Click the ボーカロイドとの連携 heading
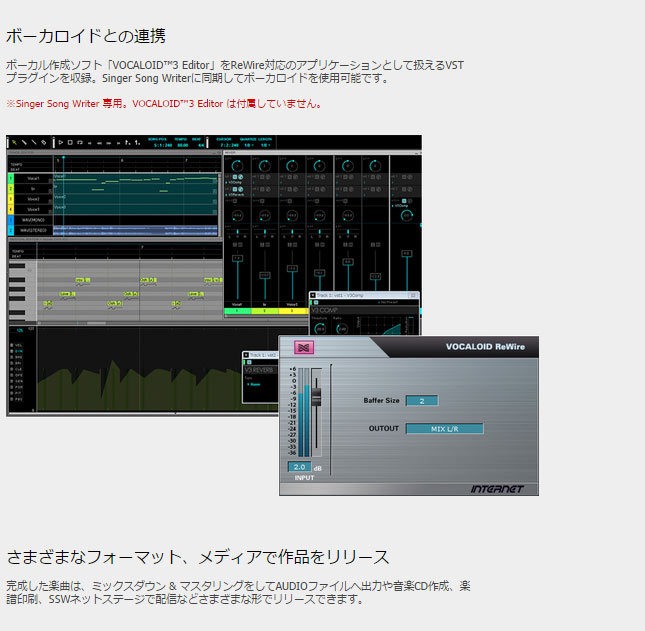This screenshot has width=645, height=631. coord(86,36)
